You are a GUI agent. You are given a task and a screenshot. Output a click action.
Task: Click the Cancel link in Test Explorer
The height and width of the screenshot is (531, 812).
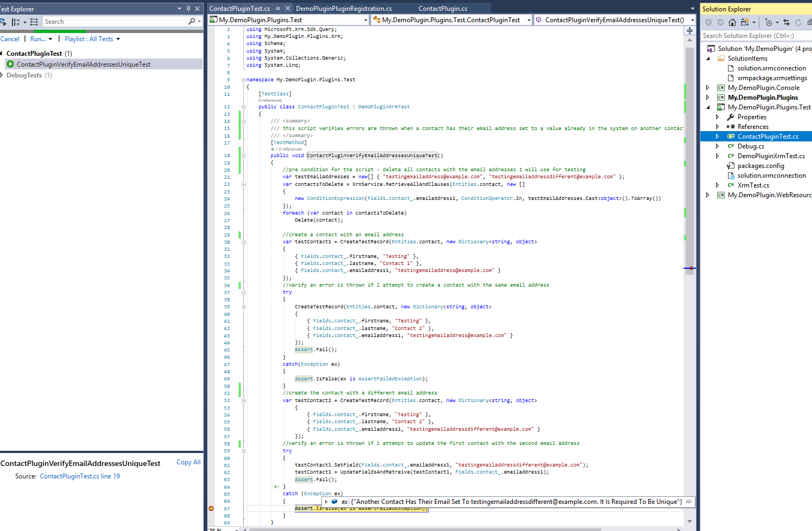10,39
